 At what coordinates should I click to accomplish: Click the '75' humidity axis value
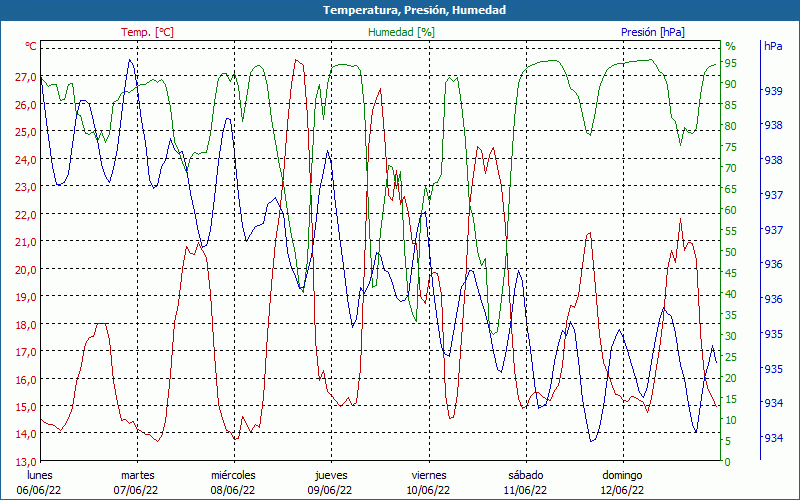pos(731,147)
